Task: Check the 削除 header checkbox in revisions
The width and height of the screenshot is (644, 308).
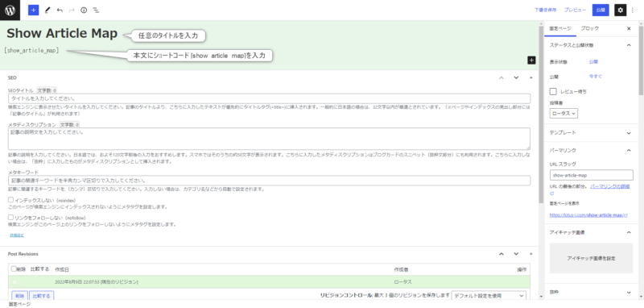Action: click(14, 269)
